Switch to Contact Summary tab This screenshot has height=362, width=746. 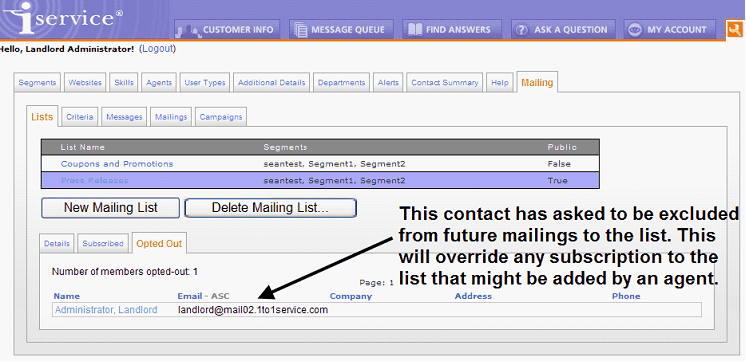444,82
